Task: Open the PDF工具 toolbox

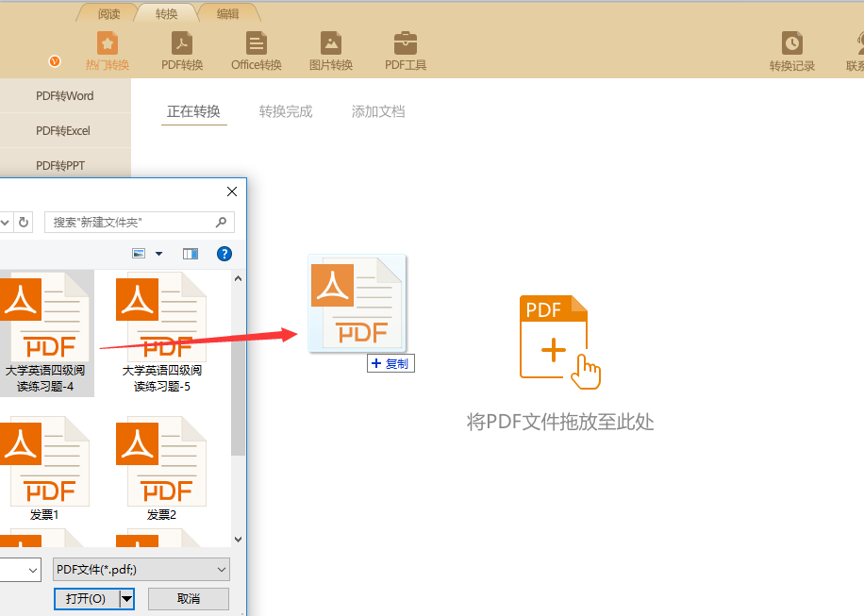Action: pyautogui.click(x=406, y=51)
